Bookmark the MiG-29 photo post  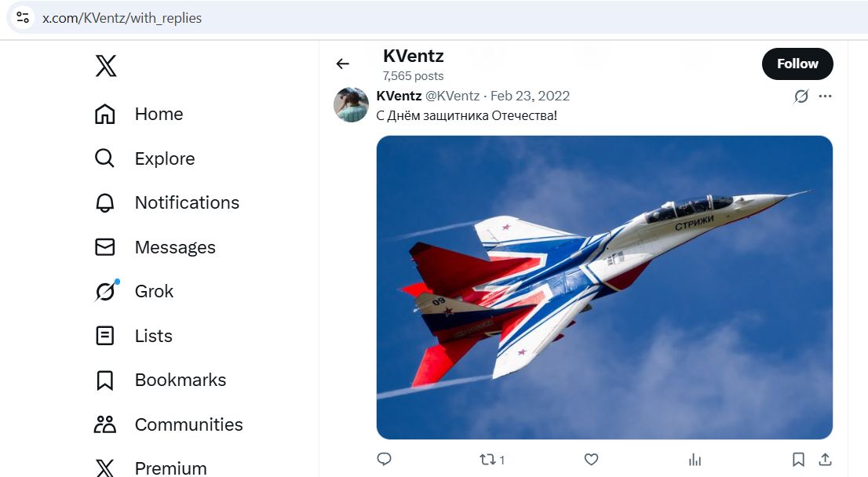[798, 459]
